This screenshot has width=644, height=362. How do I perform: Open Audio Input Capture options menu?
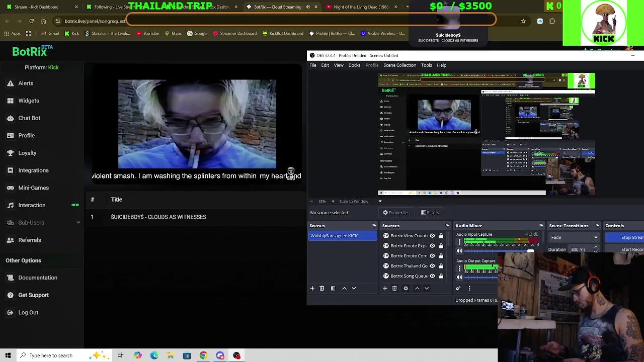coord(459,242)
